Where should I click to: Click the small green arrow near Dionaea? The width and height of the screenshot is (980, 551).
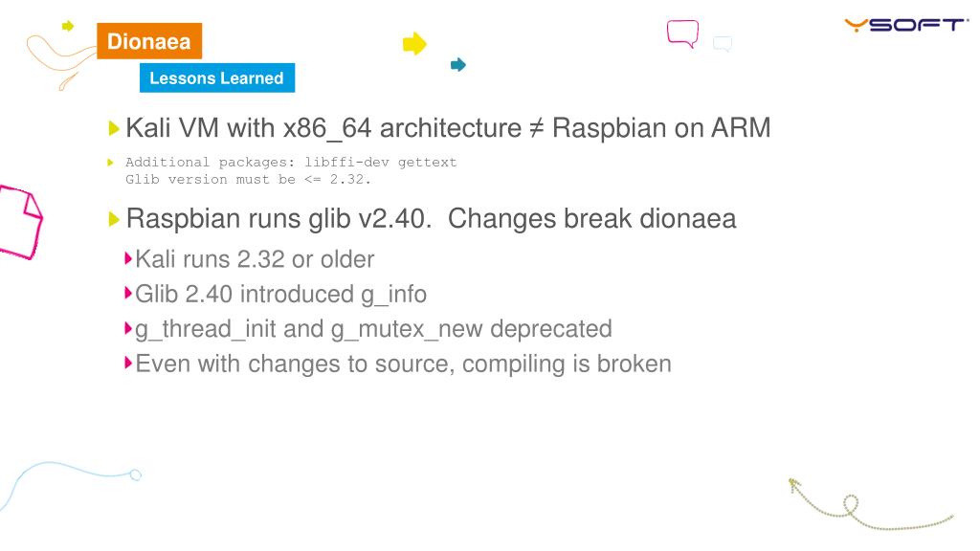pyautogui.click(x=68, y=26)
